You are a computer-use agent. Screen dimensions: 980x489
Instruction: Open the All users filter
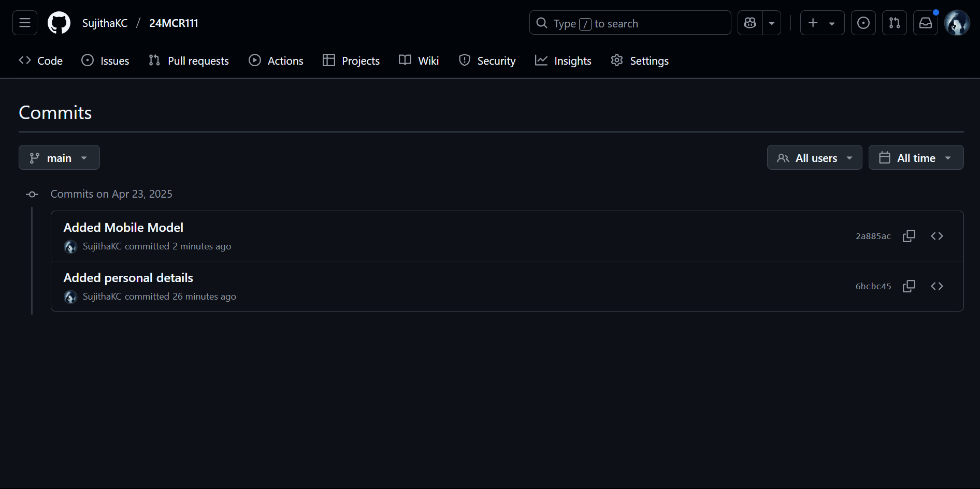tap(814, 157)
